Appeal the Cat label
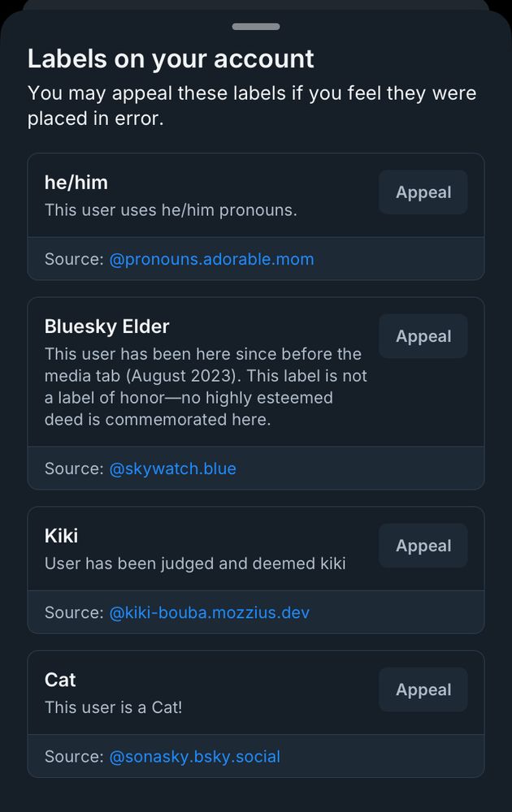This screenshot has width=512, height=812. point(423,689)
